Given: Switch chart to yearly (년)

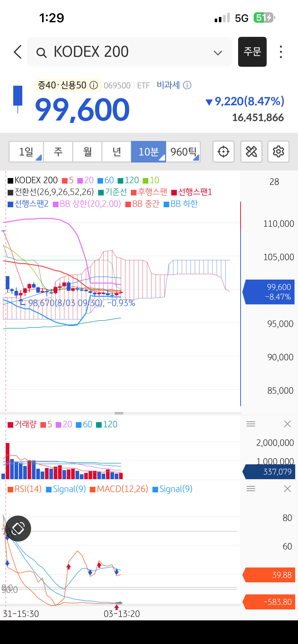Looking at the screenshot, I should click(117, 152).
